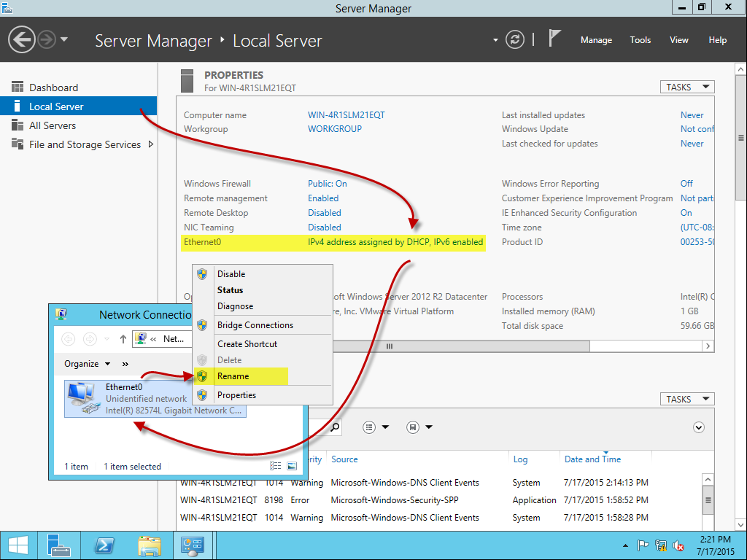The image size is (747, 560).
Task: Open the navigation history dropdown next to the forward arrow
Action: click(x=64, y=39)
